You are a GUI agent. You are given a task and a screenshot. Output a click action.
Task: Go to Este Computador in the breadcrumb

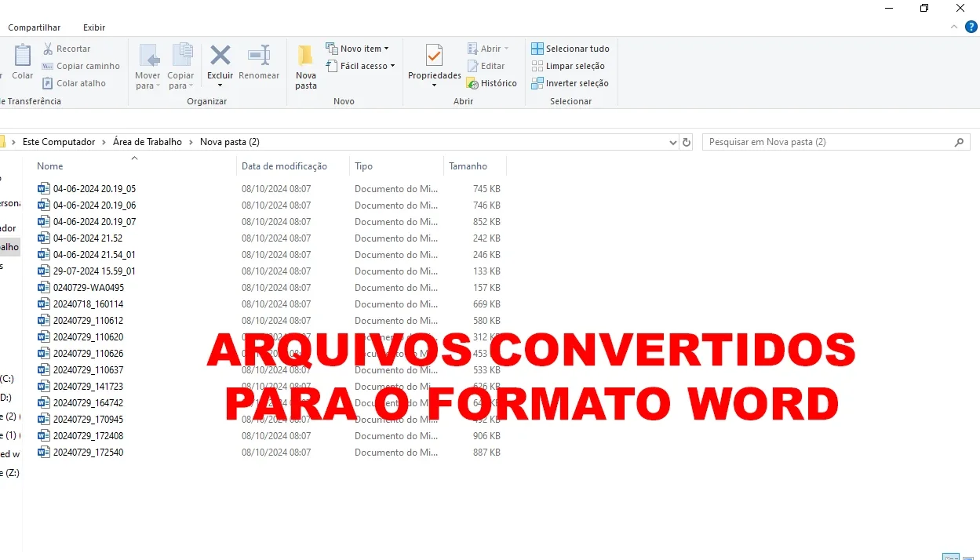[59, 142]
